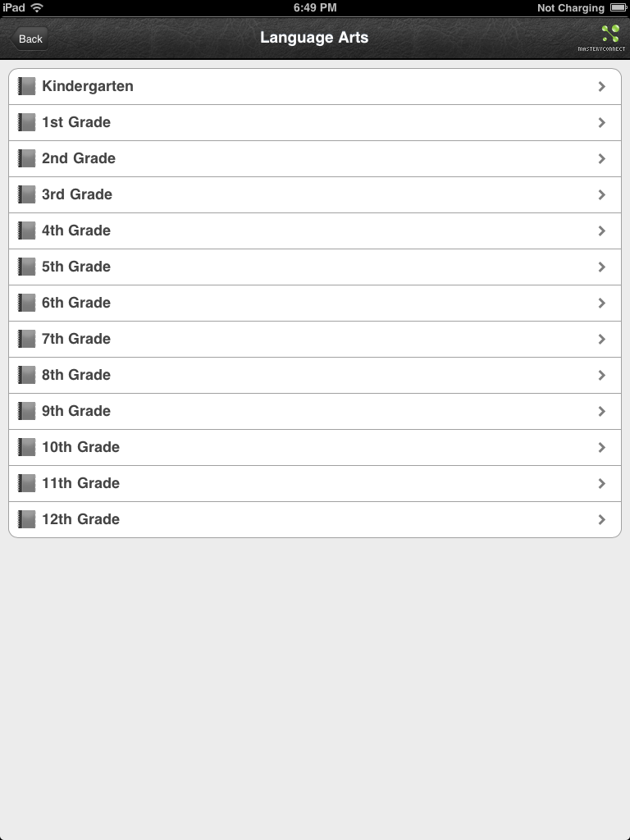Go back with the Back button
The image size is (630, 840).
[30, 39]
